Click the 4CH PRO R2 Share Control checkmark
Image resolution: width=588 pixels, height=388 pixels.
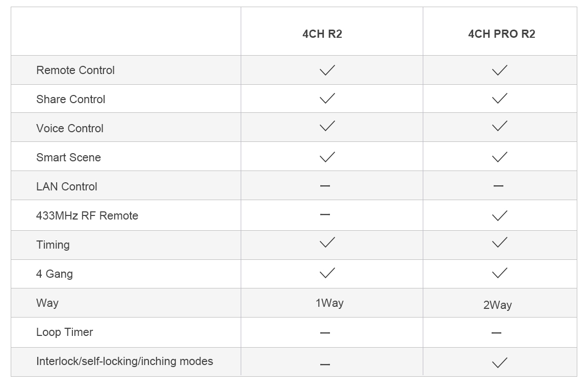pyautogui.click(x=499, y=99)
